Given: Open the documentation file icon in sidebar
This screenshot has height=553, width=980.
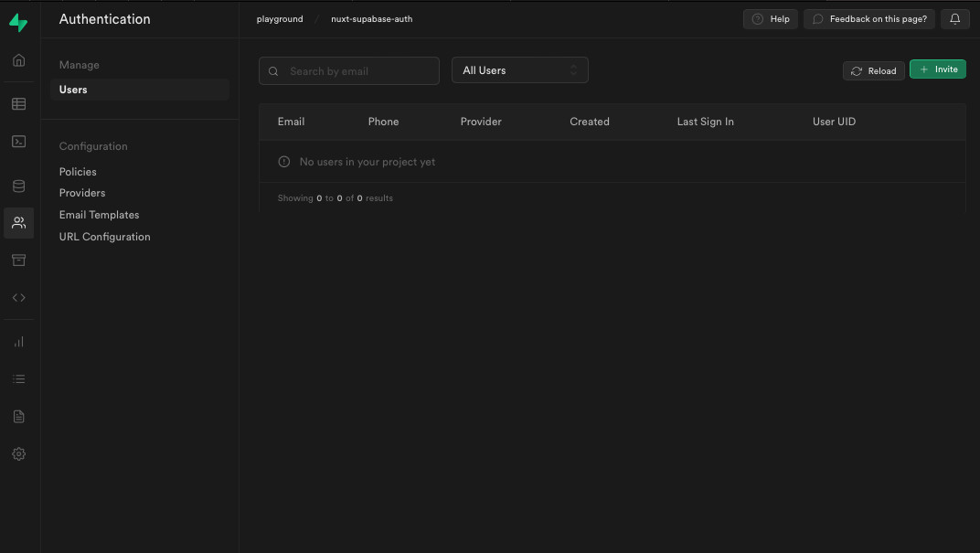Looking at the screenshot, I should (18, 416).
